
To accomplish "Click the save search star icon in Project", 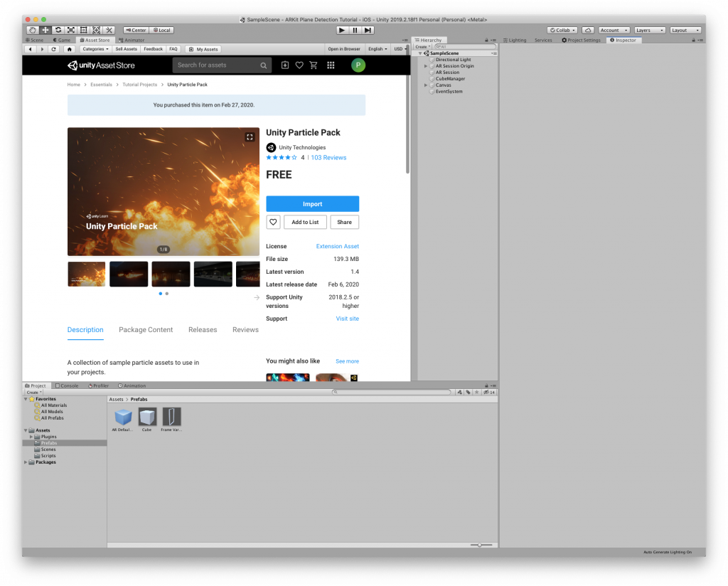I will (476, 393).
